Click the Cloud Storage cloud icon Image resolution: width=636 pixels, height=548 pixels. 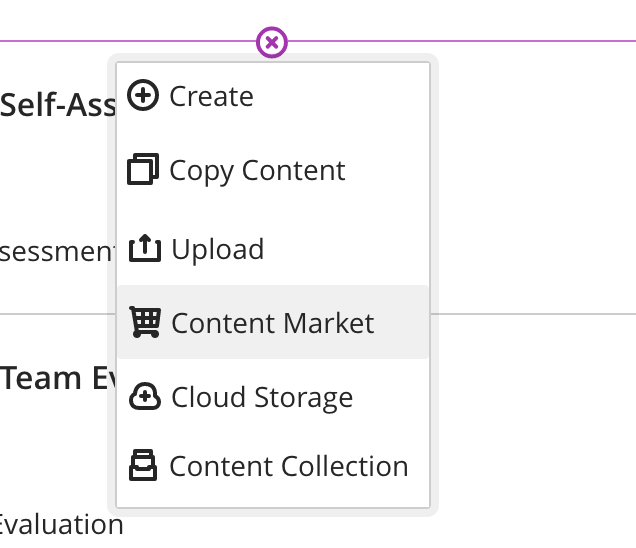145,397
